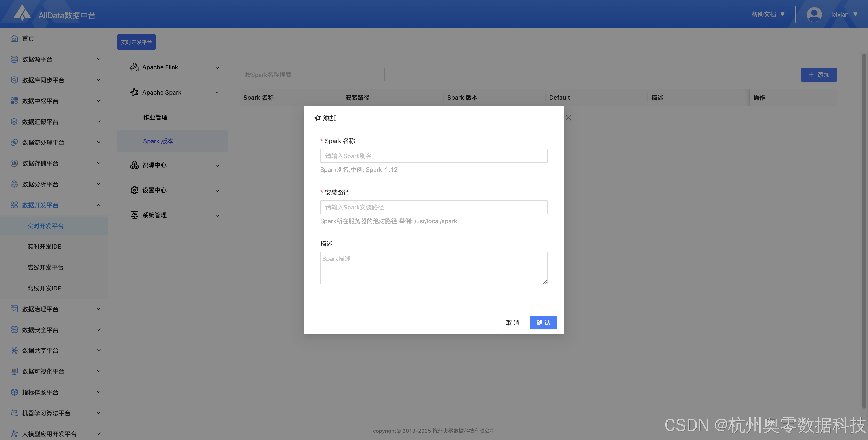Screen dimensions: 868x440
Task: Click the 设置中心 gear icon
Action: point(135,190)
